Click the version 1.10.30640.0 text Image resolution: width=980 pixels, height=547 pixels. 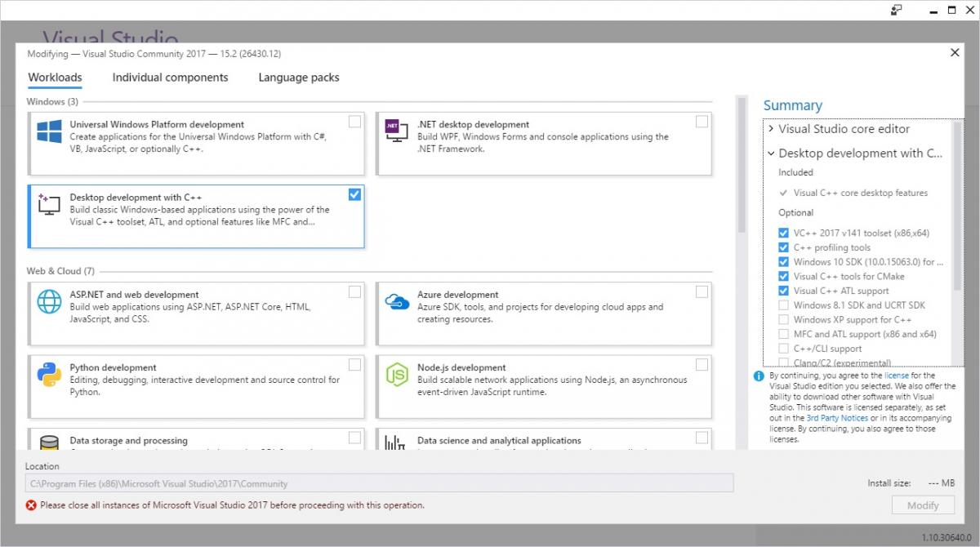click(947, 537)
